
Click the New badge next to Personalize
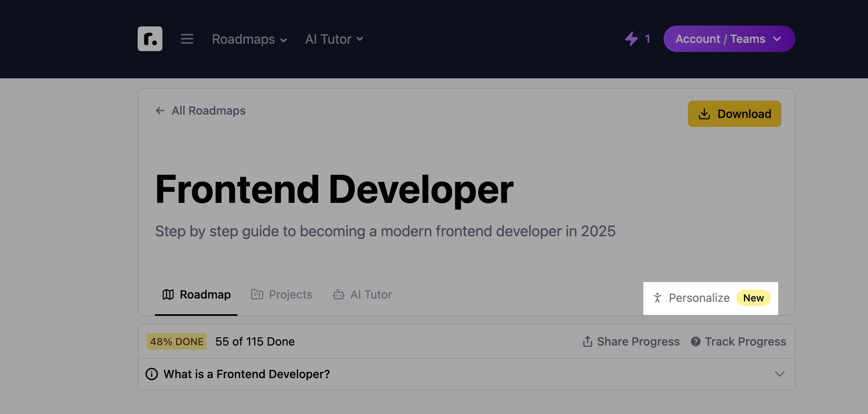753,298
